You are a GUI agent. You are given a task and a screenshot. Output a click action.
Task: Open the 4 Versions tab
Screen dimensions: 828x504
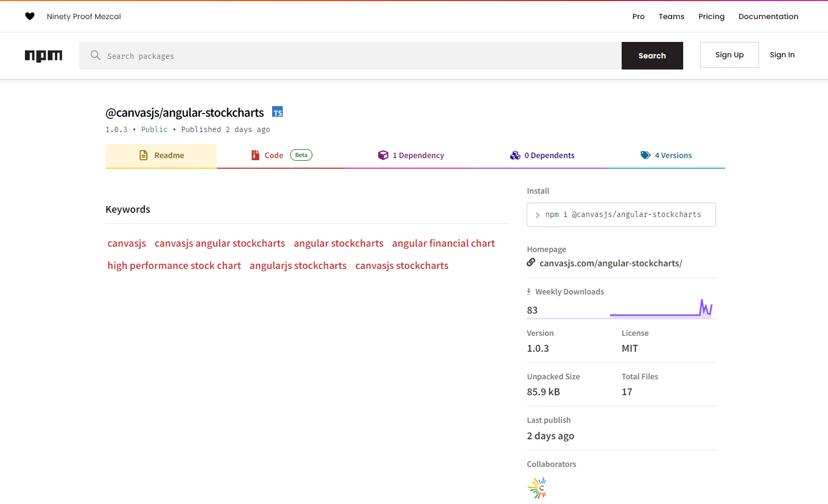pyautogui.click(x=666, y=155)
